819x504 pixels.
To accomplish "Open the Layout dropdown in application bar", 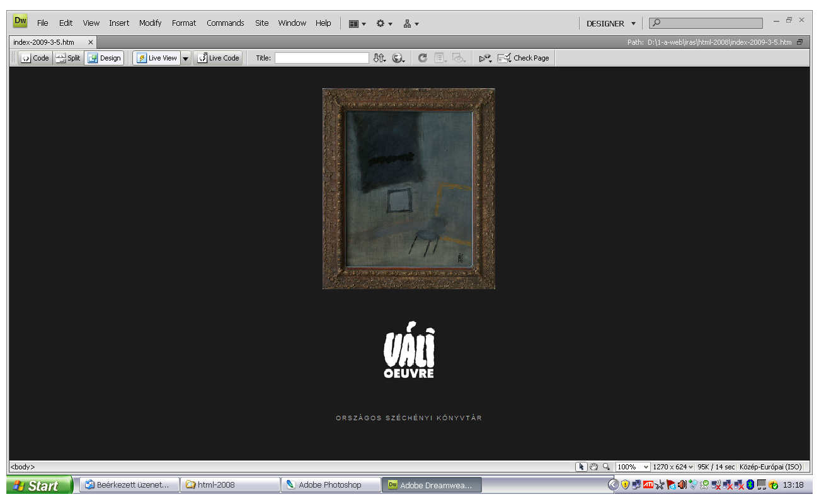I will coord(357,24).
